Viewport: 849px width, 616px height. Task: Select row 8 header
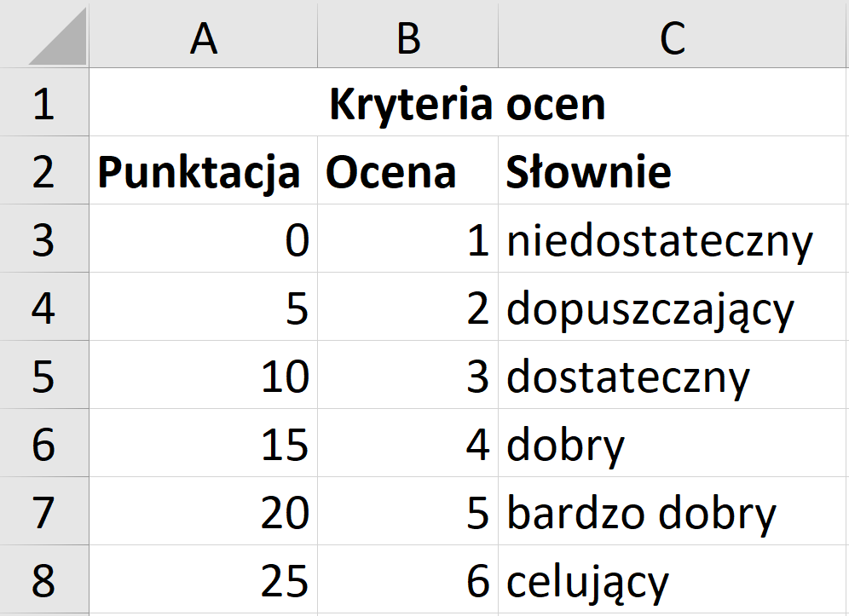click(44, 579)
